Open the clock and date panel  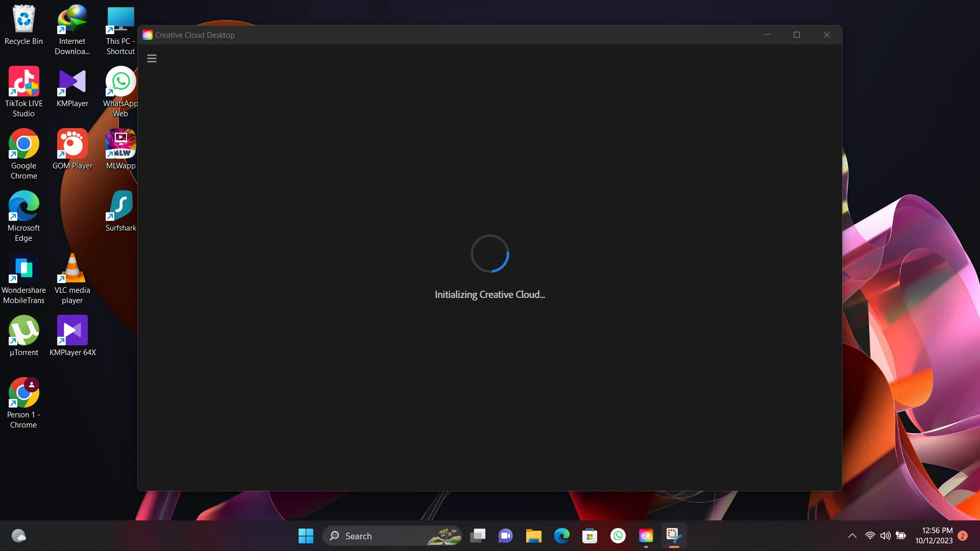(934, 536)
